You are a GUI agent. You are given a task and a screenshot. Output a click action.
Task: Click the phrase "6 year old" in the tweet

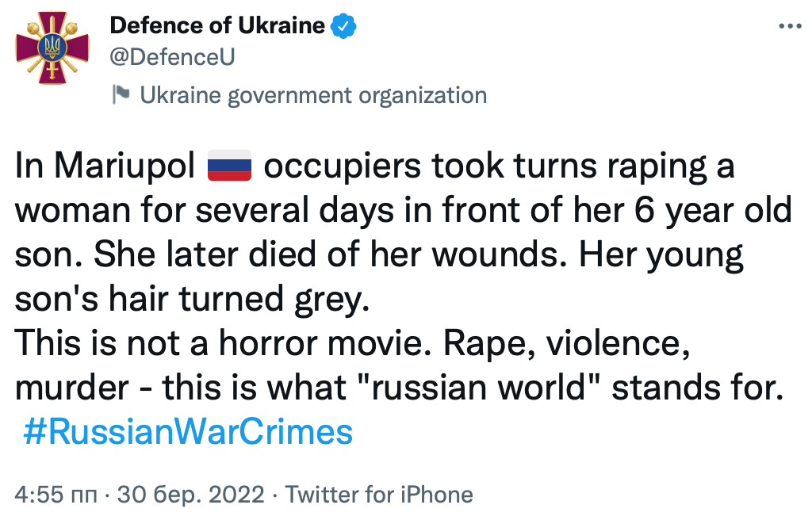click(x=714, y=212)
